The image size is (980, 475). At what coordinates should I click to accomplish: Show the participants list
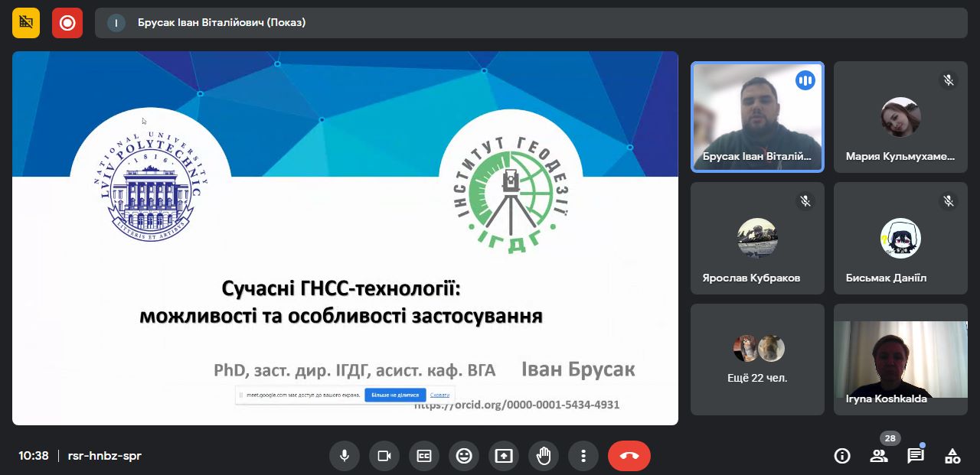point(879,457)
